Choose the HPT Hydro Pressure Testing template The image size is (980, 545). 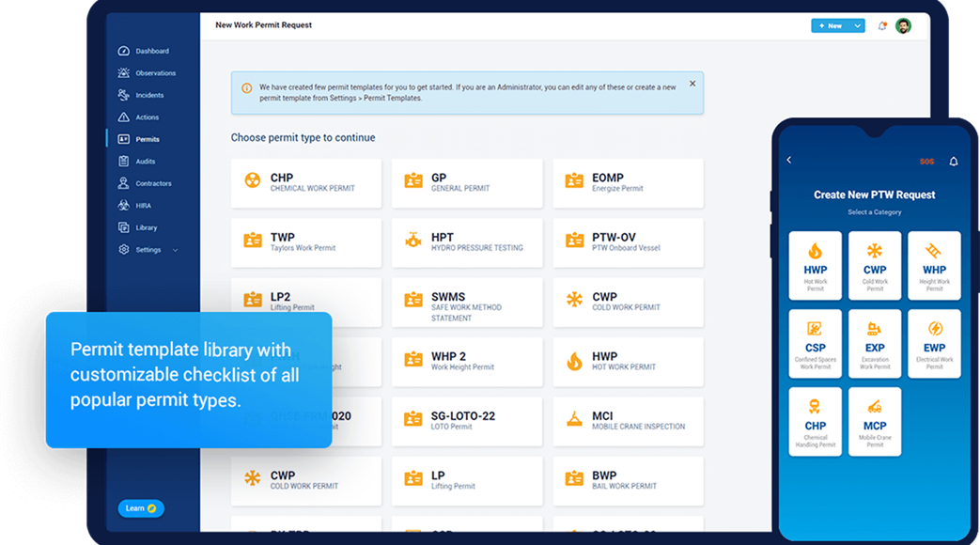[467, 242]
